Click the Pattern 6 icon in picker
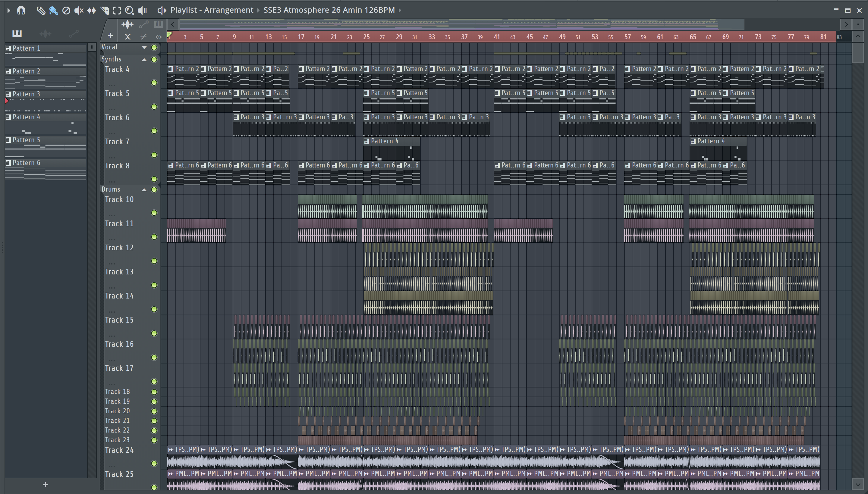868x494 pixels. (x=8, y=163)
